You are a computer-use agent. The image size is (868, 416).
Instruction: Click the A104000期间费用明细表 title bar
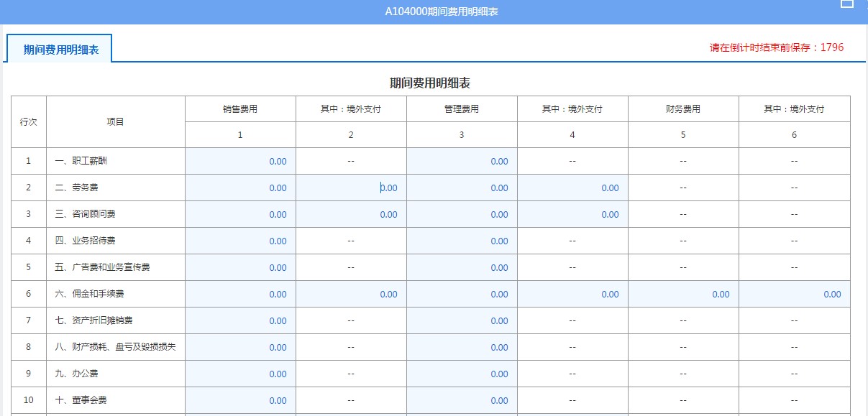[434, 11]
